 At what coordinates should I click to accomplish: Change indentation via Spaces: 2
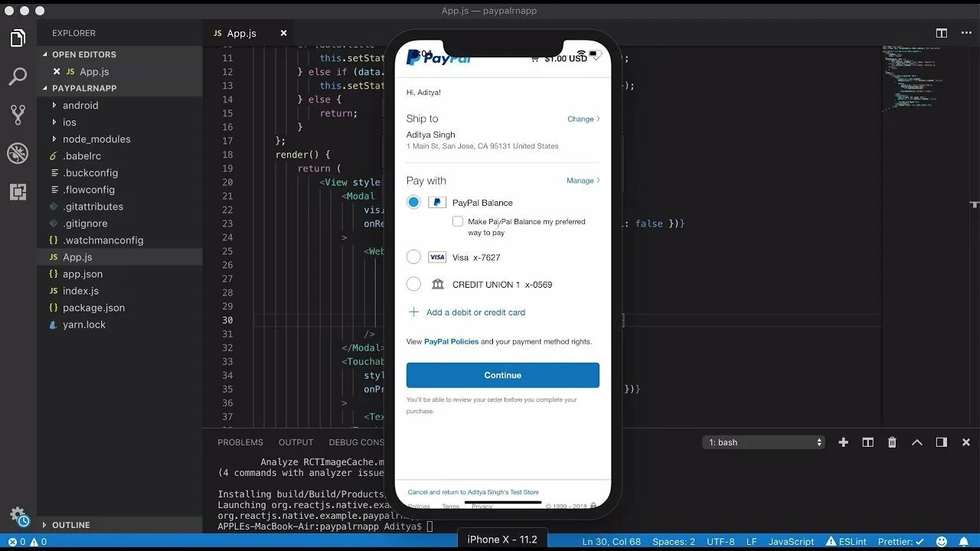pyautogui.click(x=674, y=541)
